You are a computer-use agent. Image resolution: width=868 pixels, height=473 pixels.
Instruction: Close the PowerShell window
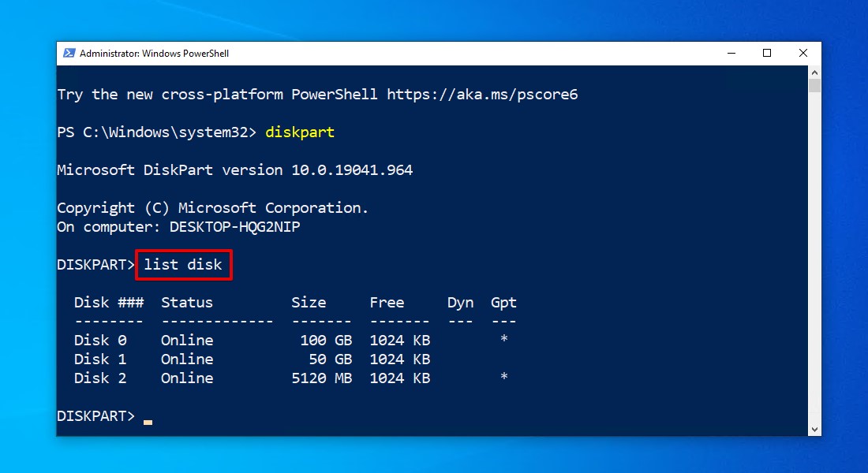803,53
